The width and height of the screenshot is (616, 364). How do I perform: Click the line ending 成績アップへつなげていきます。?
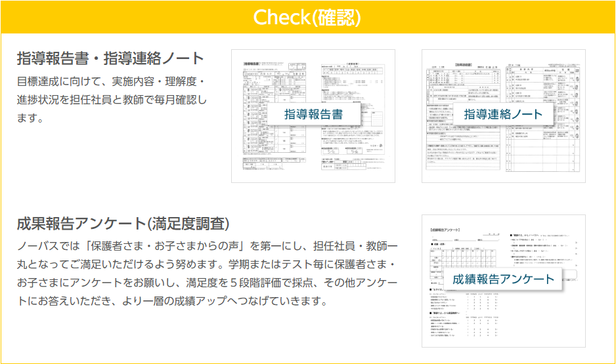coord(173,301)
